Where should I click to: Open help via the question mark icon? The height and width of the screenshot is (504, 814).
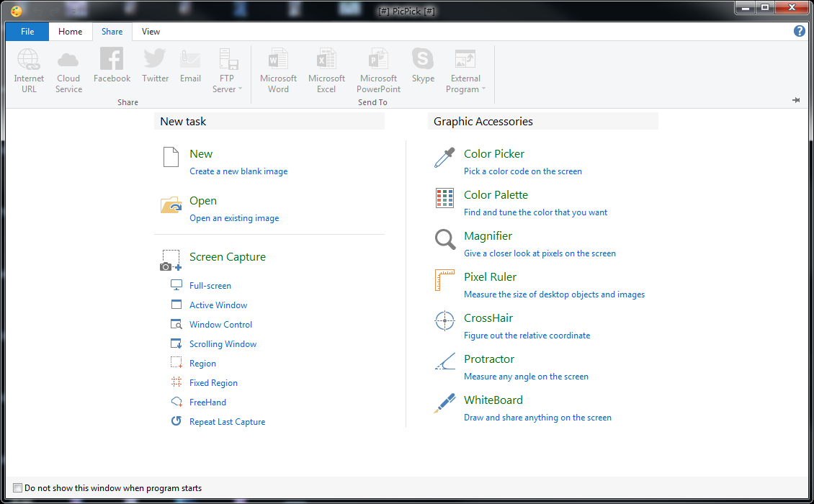pos(799,31)
